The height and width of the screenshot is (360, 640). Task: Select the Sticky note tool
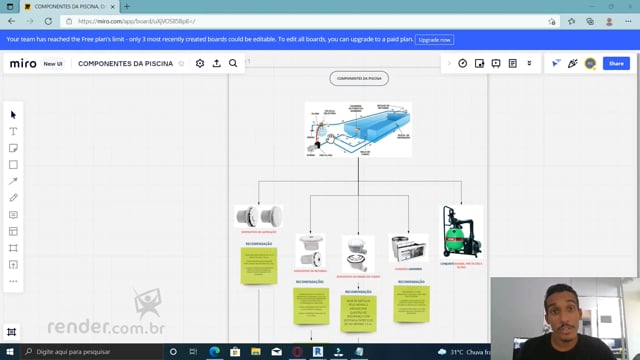13,148
